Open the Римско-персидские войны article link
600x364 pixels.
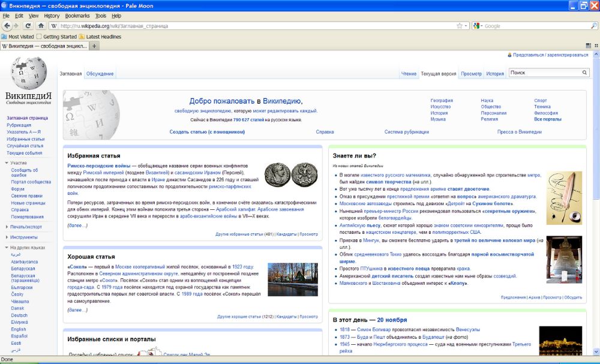99,166
